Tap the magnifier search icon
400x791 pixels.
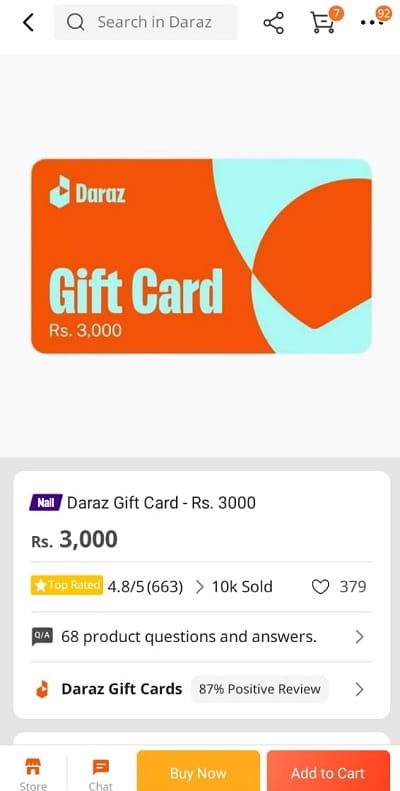pyautogui.click(x=76, y=22)
